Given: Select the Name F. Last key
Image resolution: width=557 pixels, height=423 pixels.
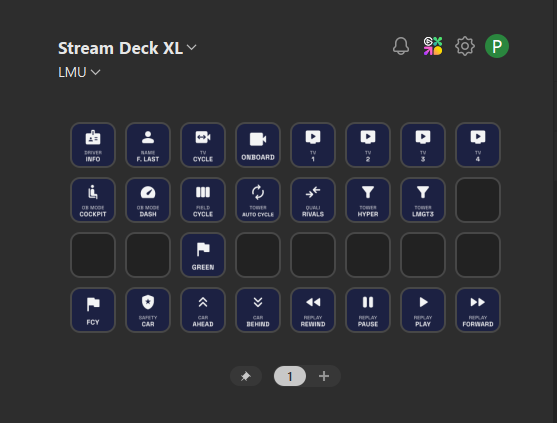Looking at the screenshot, I should pyautogui.click(x=148, y=145).
